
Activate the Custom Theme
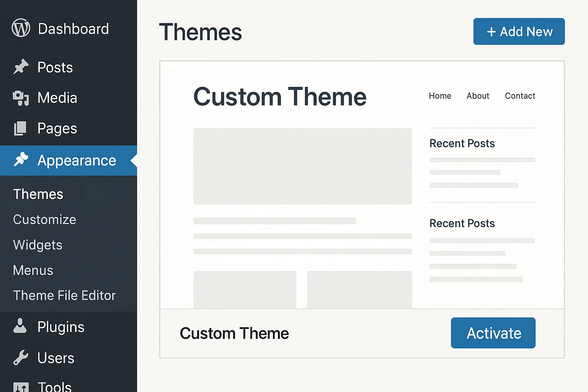click(x=493, y=333)
